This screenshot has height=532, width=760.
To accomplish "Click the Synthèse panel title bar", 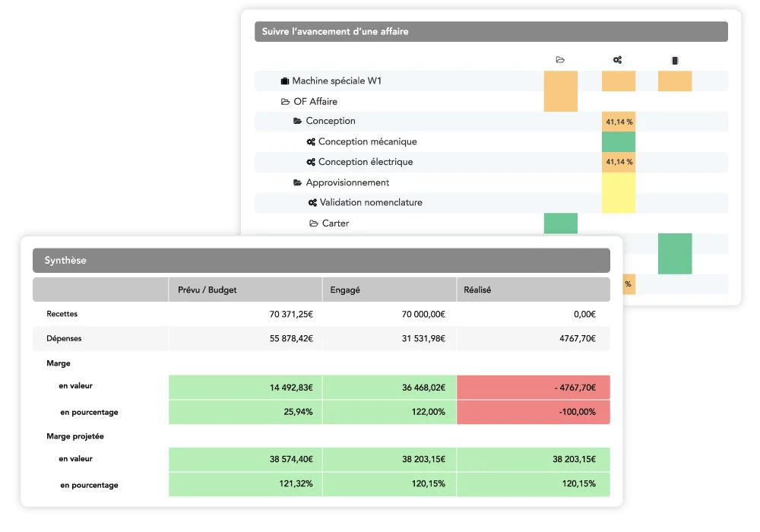I will click(x=321, y=261).
